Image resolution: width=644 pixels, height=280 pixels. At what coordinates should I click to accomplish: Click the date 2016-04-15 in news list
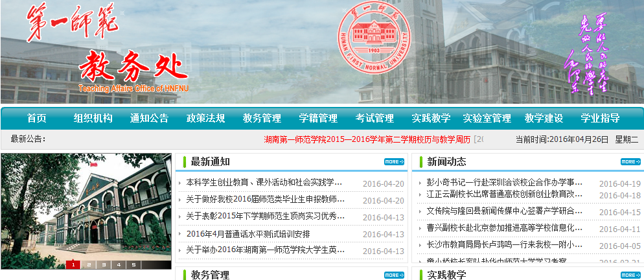[620, 213]
